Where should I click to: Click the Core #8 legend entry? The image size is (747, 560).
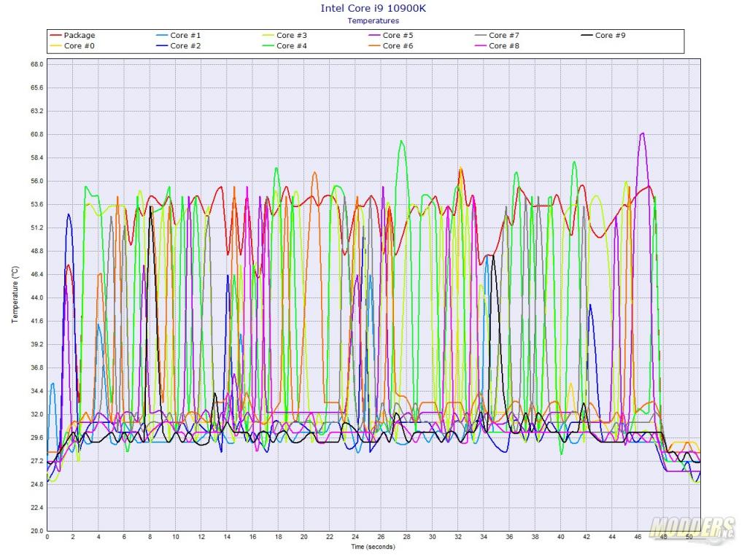(x=497, y=46)
